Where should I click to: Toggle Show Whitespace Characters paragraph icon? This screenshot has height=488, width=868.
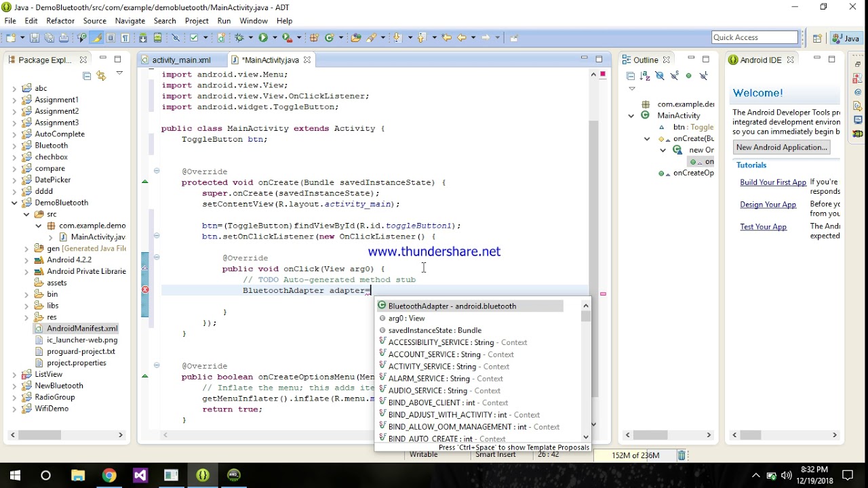click(x=124, y=38)
